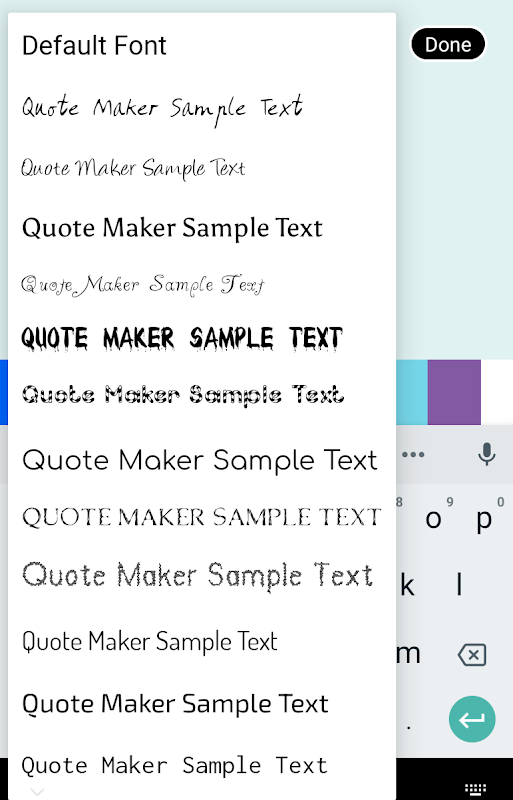Open the three-dots keyboard options

click(x=413, y=455)
